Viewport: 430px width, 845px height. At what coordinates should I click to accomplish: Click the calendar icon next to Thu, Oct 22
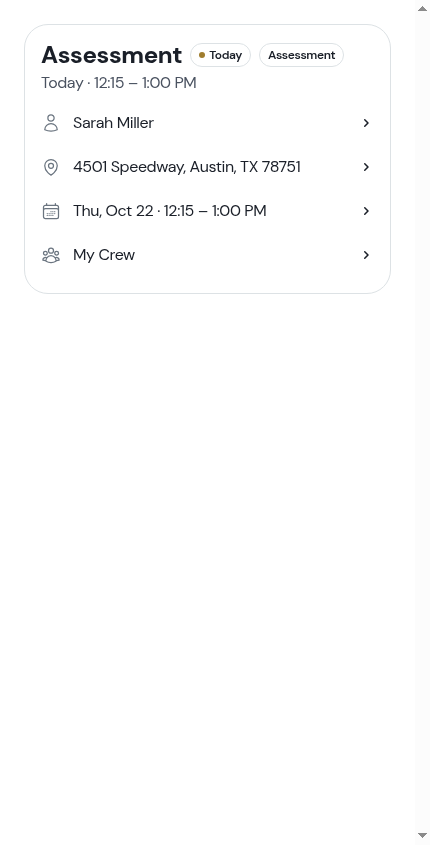click(51, 211)
